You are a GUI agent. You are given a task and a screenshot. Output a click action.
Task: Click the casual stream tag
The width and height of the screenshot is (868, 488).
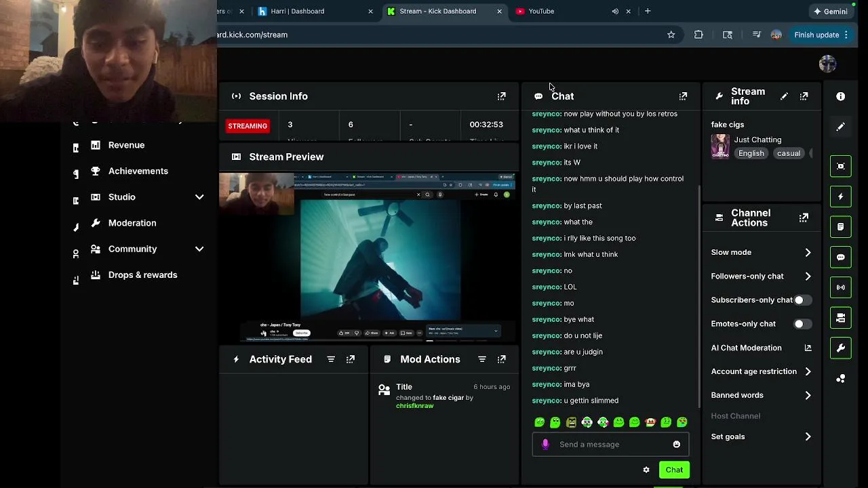[x=789, y=153]
